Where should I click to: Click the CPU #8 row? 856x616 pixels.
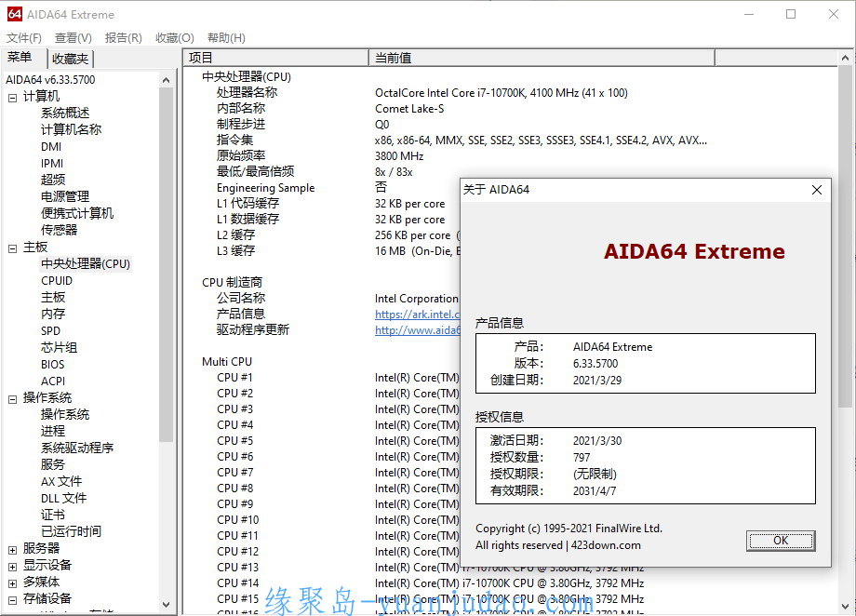[x=323, y=489]
